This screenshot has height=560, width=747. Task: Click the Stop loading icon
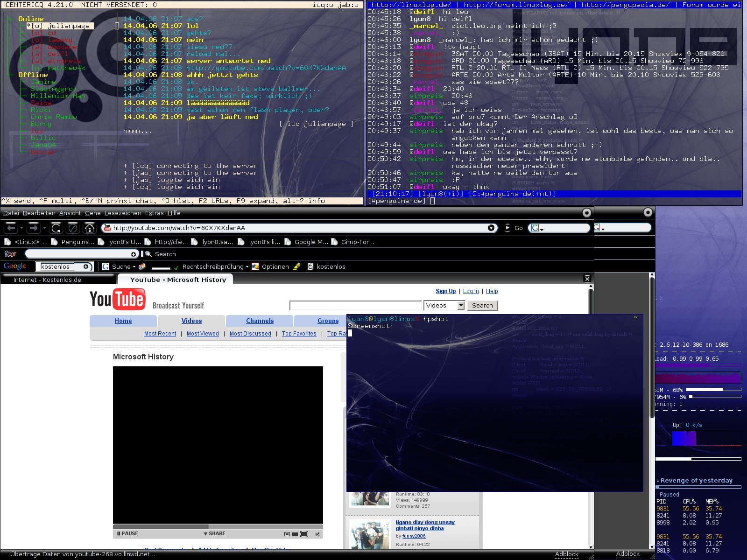tap(72, 228)
